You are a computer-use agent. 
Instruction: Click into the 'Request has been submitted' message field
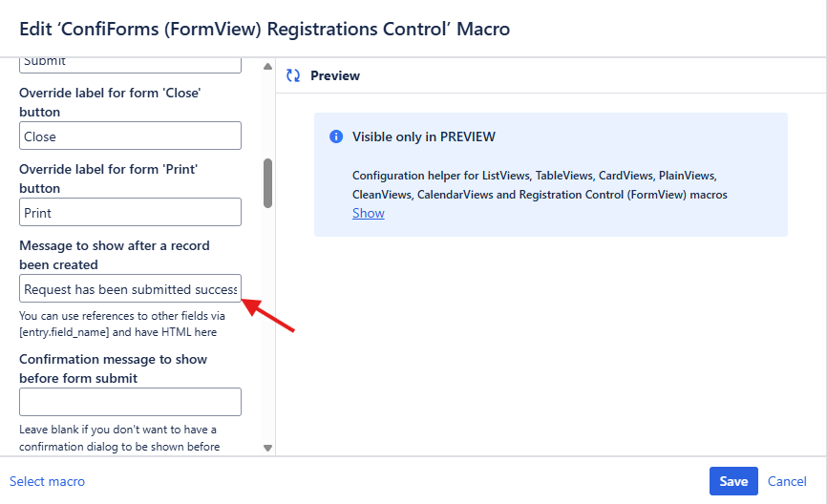tap(130, 288)
